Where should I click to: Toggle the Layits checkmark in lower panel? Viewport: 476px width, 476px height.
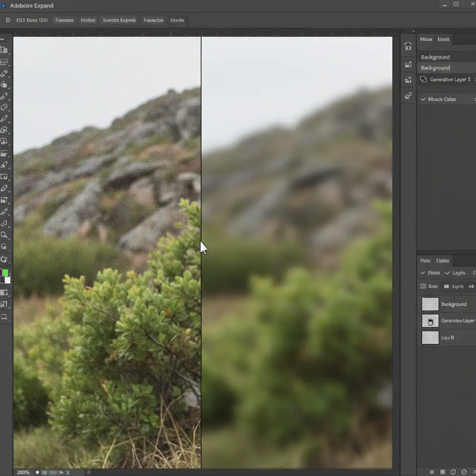click(x=447, y=273)
